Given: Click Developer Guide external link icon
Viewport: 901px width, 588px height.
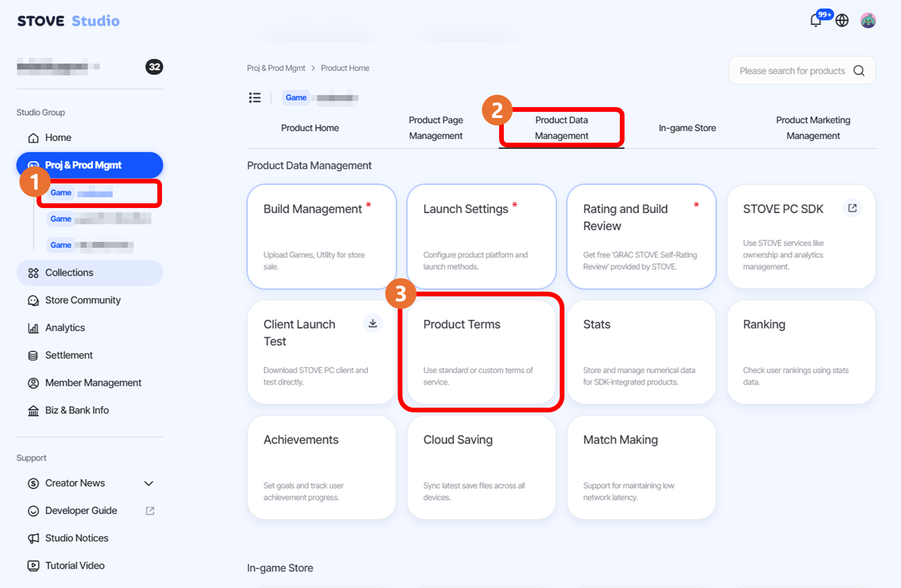Looking at the screenshot, I should [x=150, y=511].
